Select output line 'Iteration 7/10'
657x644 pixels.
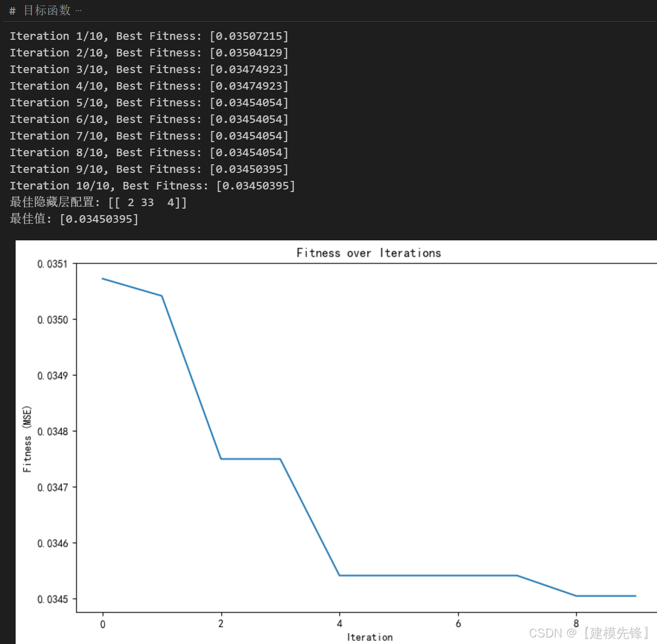coord(149,136)
